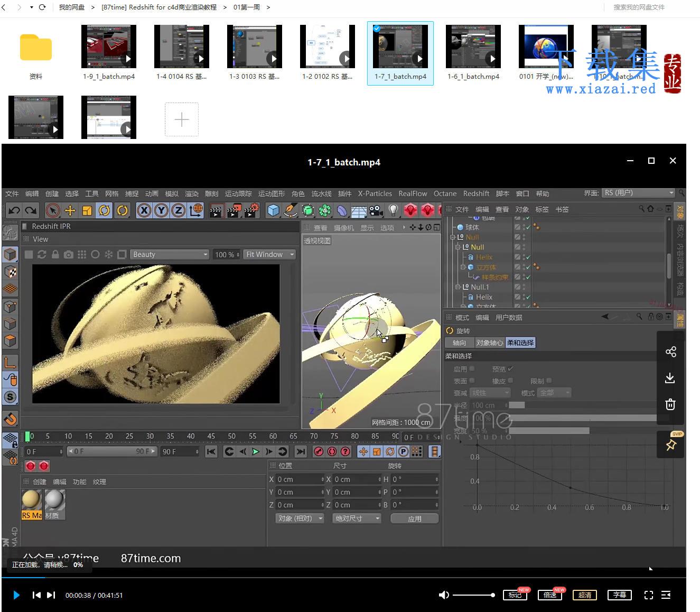Click the light bulb object icon
Screen dimensions: 700x612
[393, 210]
